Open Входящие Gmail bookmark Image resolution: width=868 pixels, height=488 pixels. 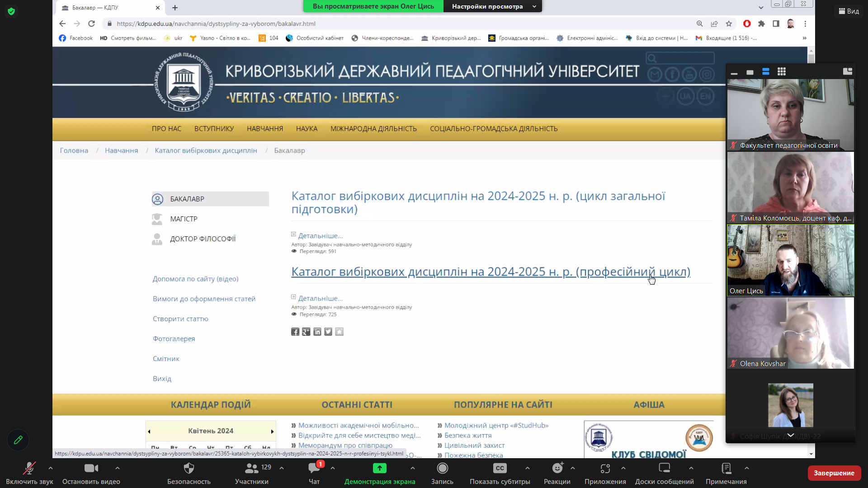tap(726, 38)
